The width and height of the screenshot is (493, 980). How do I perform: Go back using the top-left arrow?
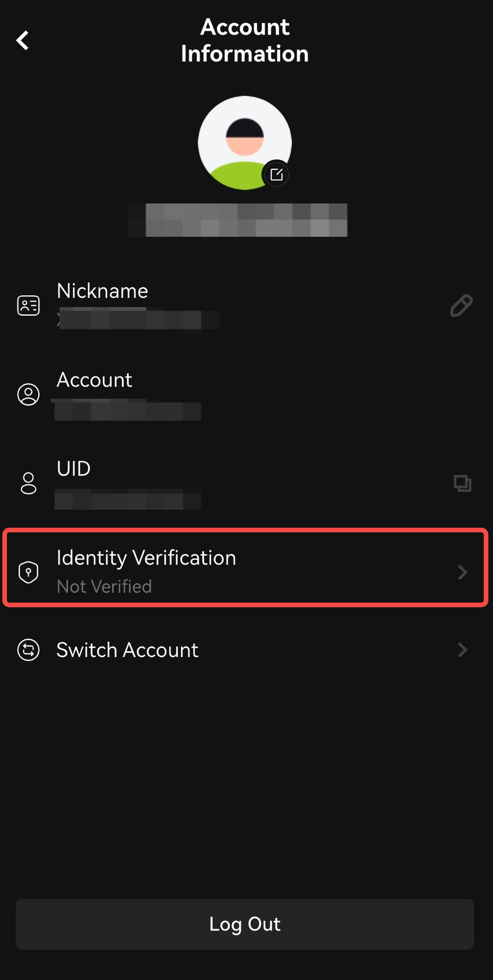[23, 41]
